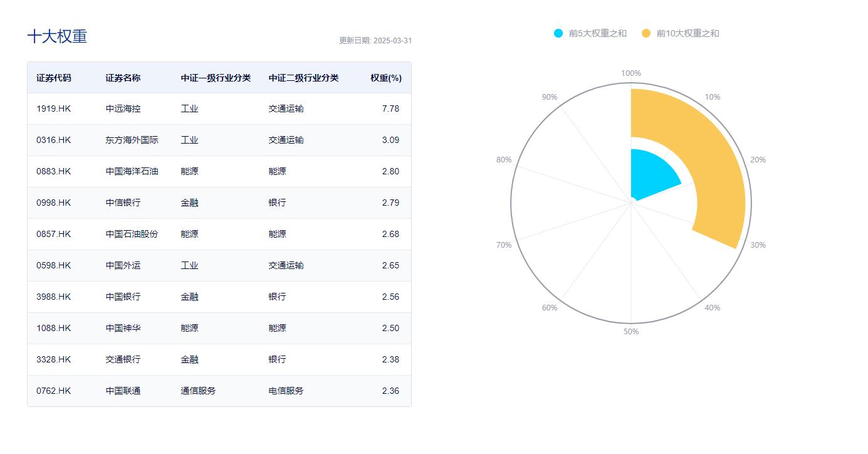Click the weight value 2.80
Screen dimensions: 868x454
click(x=390, y=171)
